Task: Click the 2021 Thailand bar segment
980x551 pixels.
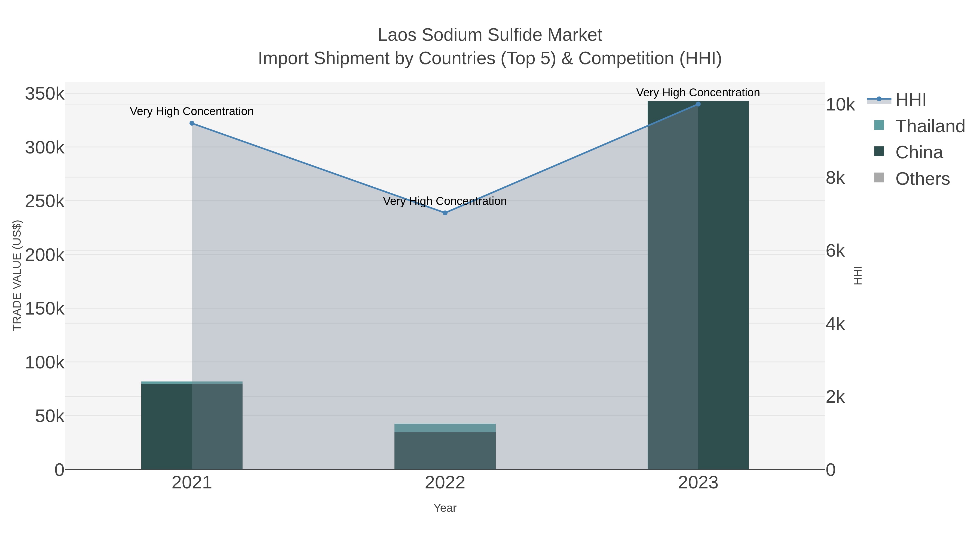Action: (x=192, y=383)
